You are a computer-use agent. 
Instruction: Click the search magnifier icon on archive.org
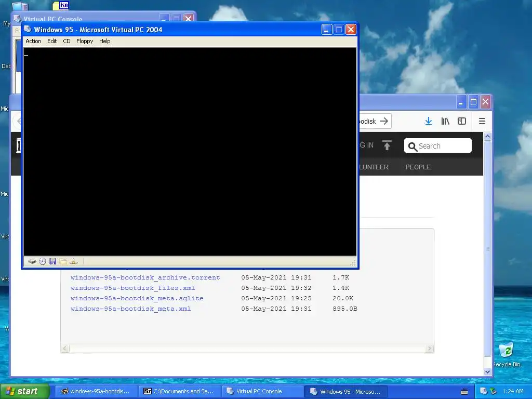413,146
